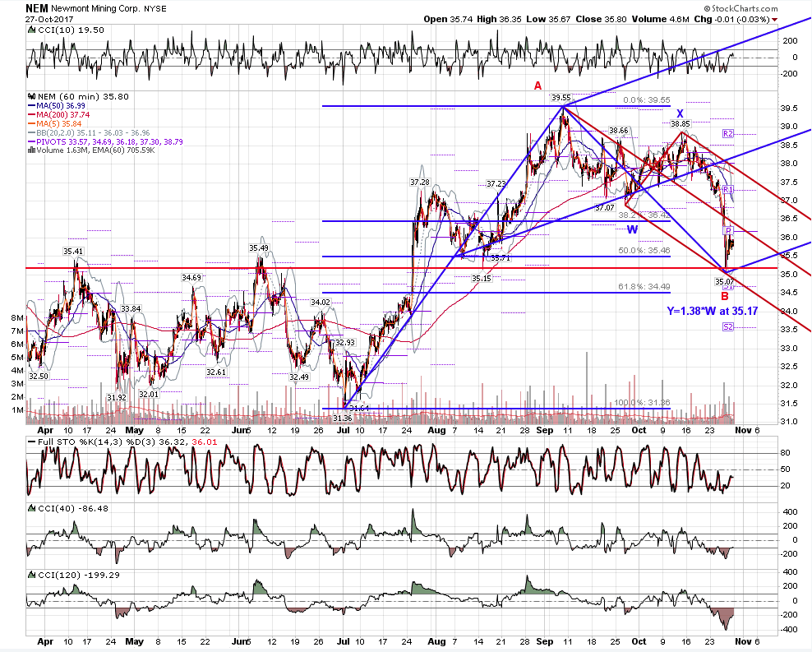
Task: Click the indicator icon beside CCI(120) -199.29
Action: click(31, 575)
